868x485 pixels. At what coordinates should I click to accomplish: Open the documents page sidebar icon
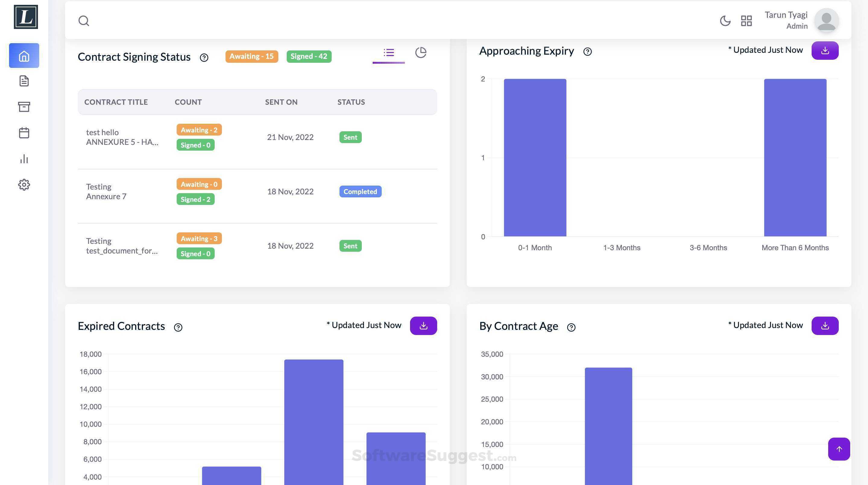pos(24,81)
